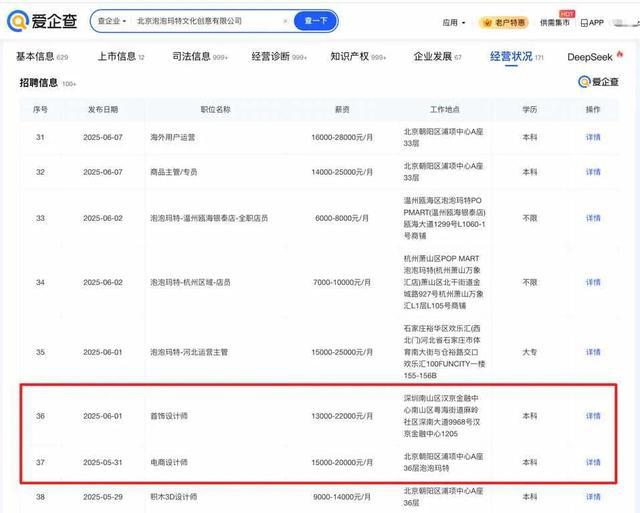Click the 泡泡玛特-河北运营主管 title

tap(189, 352)
